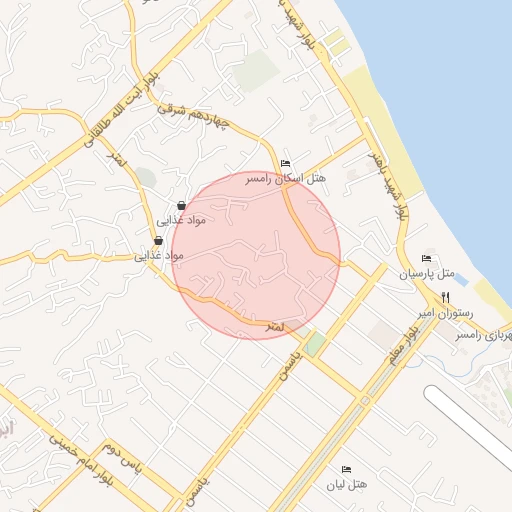Viewport: 512px width, 512px height.
Task: Click the شهربازی رامسر place label
Action: [x=484, y=335]
